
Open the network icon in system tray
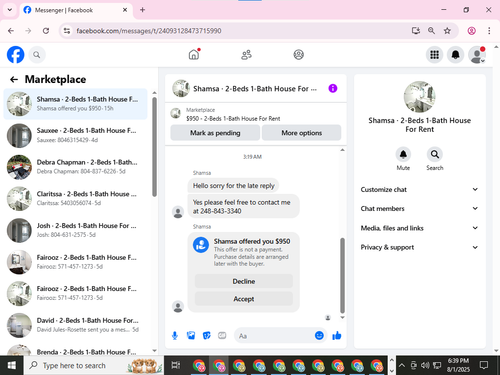[437, 365]
